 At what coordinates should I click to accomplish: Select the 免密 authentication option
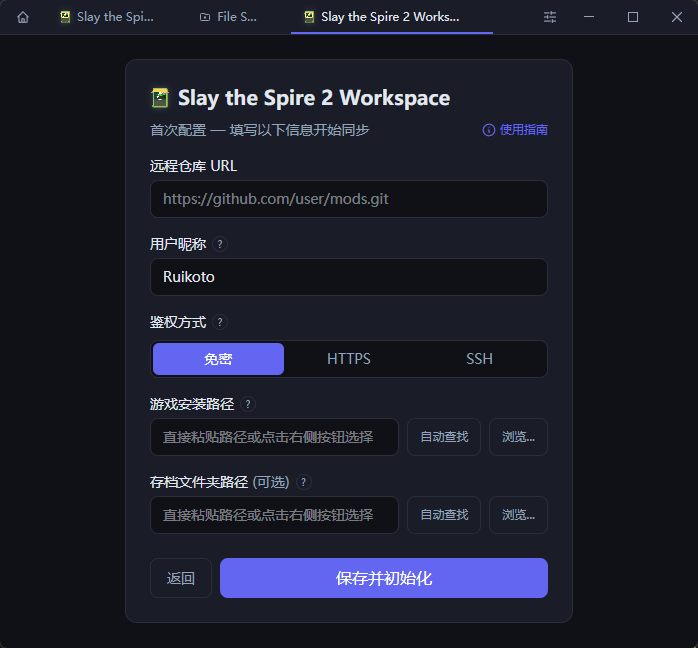click(x=218, y=359)
